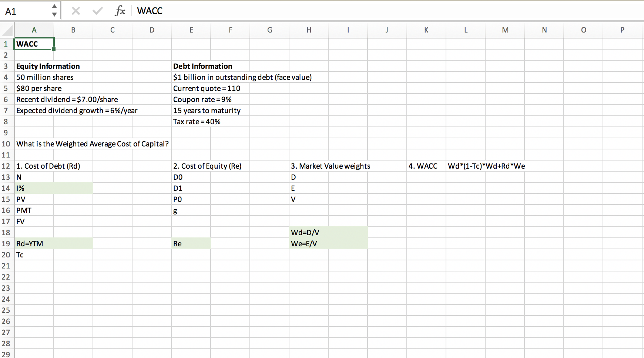Click the 'PMT' label cell
The image size is (644, 358).
(34, 210)
